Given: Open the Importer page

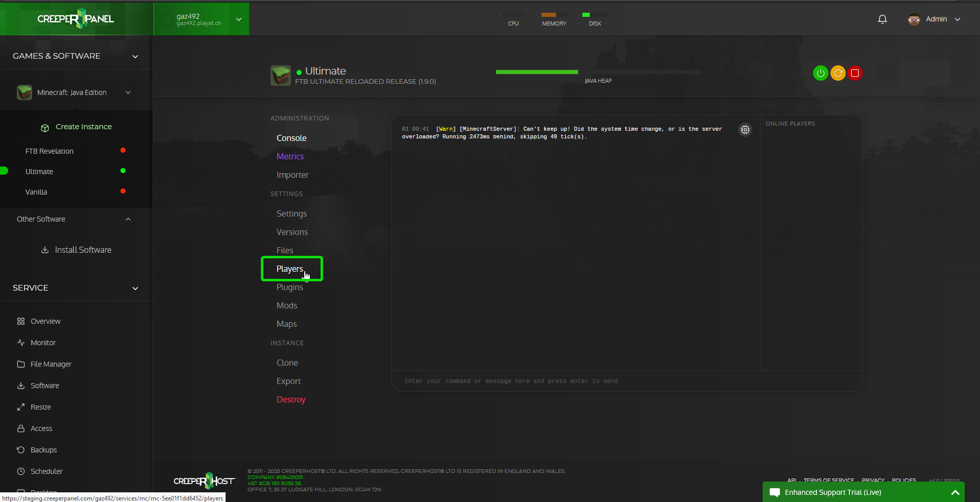Looking at the screenshot, I should click(292, 175).
